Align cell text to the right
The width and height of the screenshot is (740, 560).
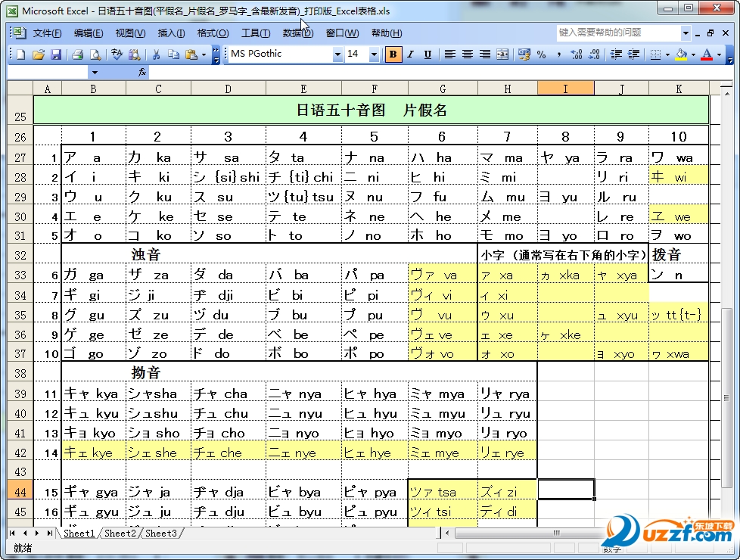pyautogui.click(x=485, y=54)
